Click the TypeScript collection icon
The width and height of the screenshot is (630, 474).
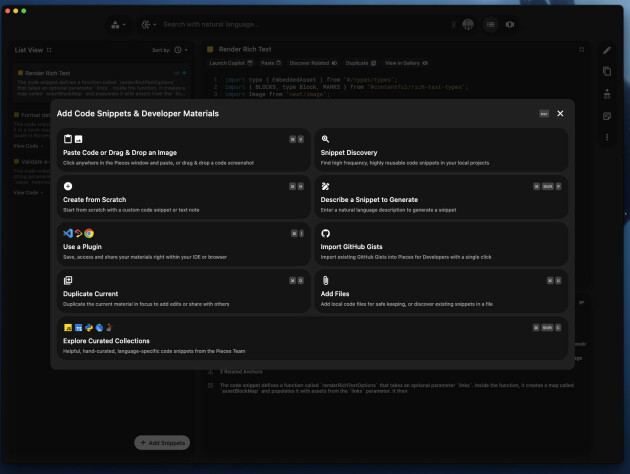coord(78,327)
